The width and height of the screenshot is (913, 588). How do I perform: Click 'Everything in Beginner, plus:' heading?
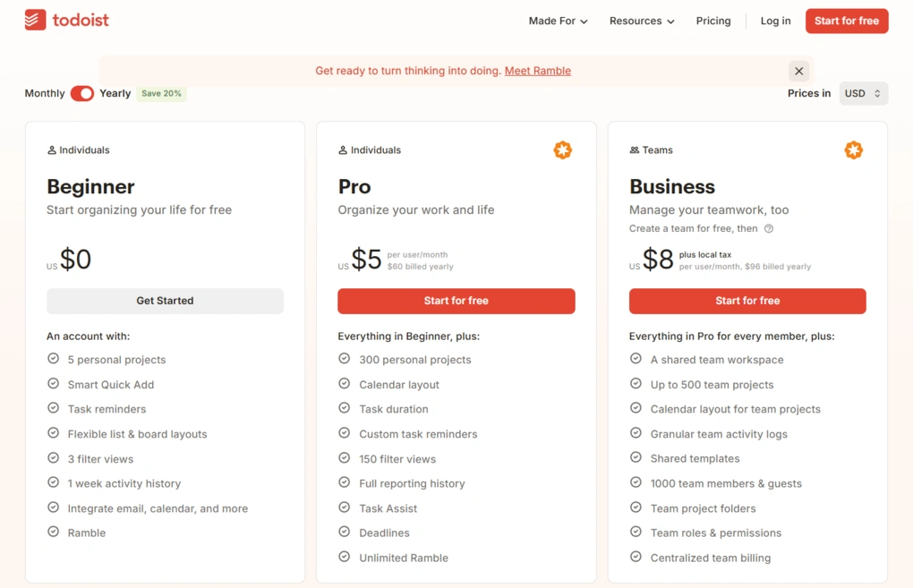click(409, 337)
